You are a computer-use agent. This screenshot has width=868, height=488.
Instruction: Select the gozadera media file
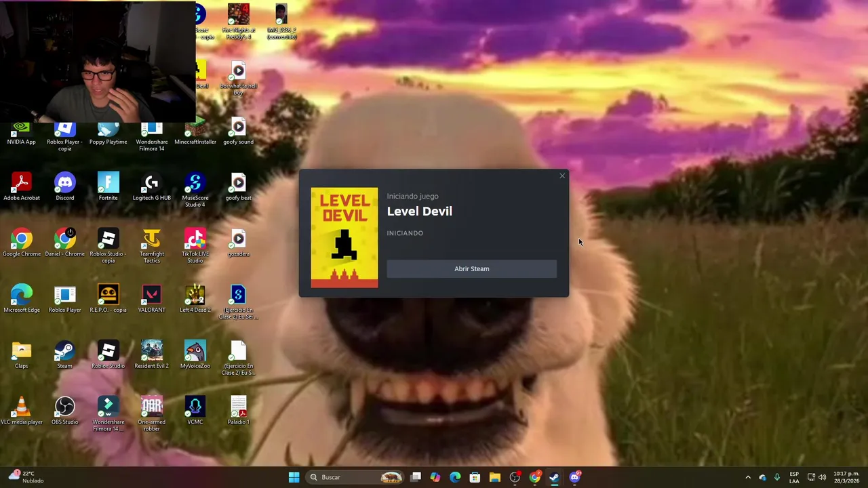(239, 244)
